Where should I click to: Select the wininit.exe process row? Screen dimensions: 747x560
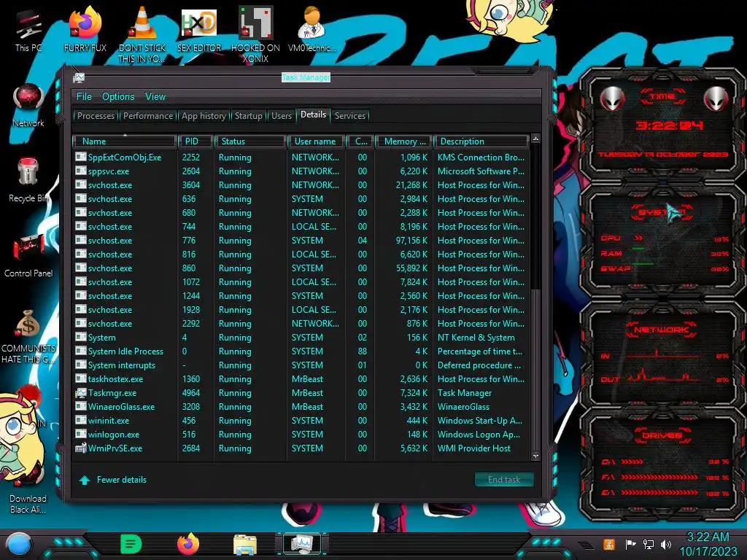pyautogui.click(x=301, y=421)
